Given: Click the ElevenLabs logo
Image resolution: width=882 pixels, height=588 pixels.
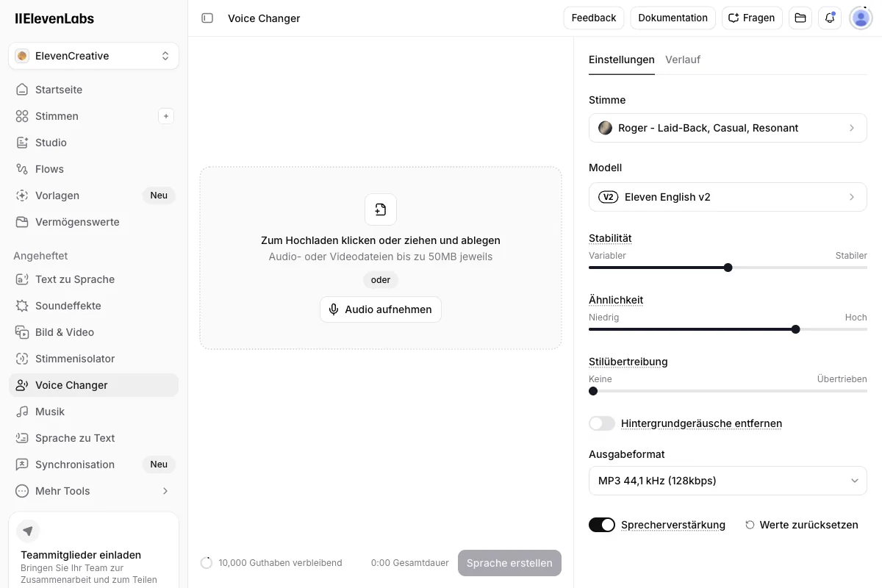Looking at the screenshot, I should [x=54, y=18].
